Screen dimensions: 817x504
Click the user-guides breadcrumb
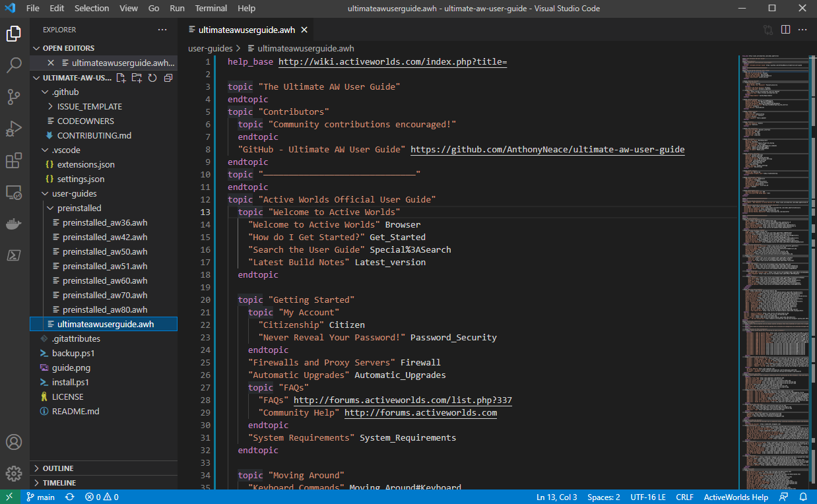pos(211,48)
